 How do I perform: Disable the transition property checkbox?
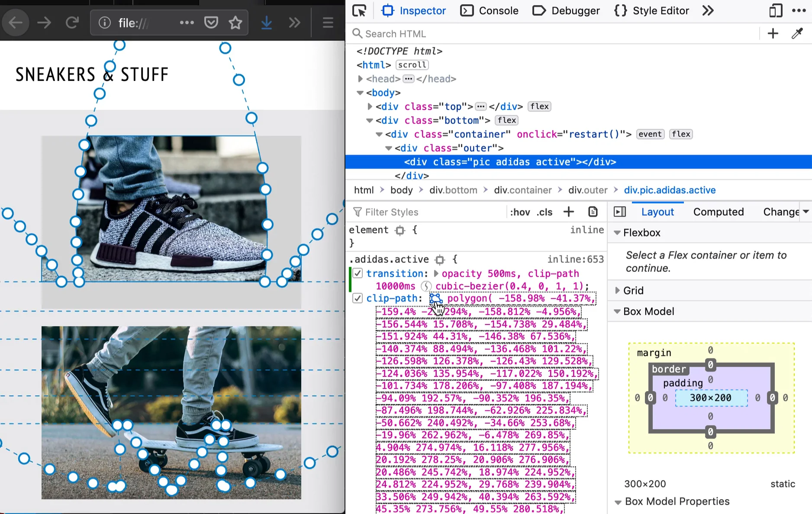(358, 273)
